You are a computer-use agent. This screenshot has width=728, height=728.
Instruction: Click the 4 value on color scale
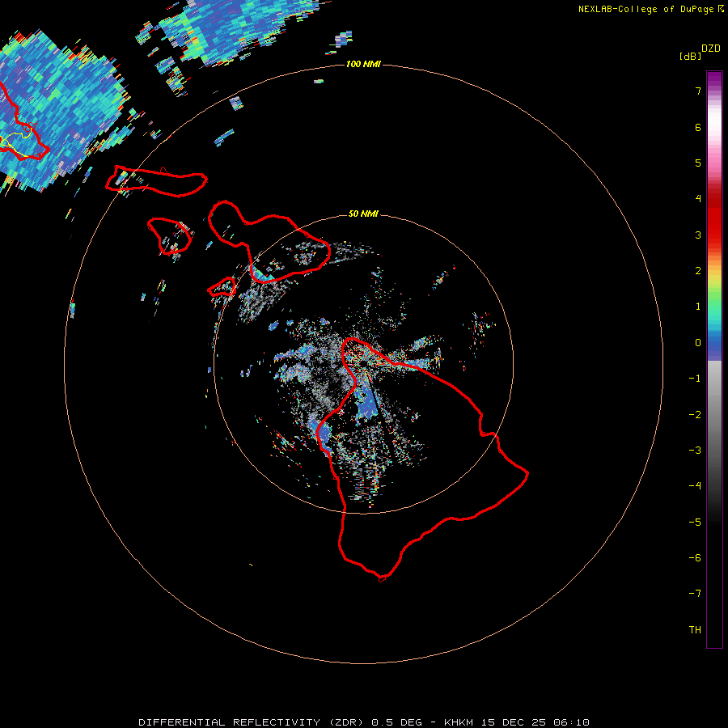[x=698, y=199]
